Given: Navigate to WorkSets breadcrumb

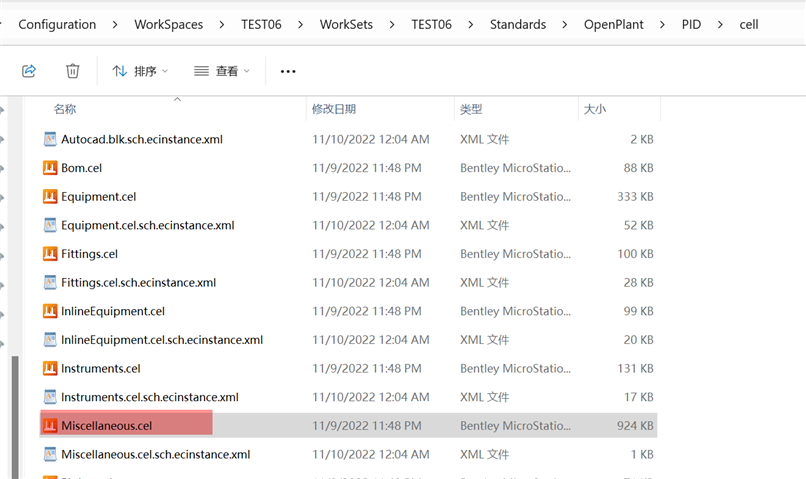Looking at the screenshot, I should pos(346,24).
